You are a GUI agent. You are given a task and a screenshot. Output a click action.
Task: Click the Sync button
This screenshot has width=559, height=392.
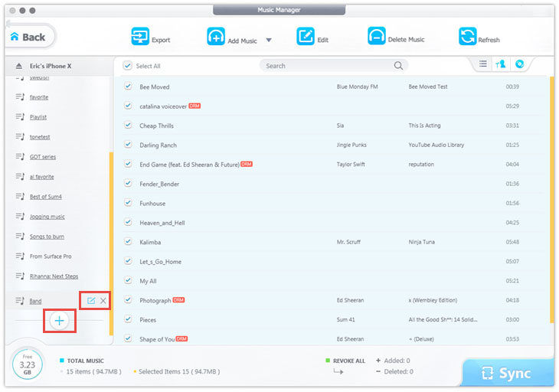[508, 373]
